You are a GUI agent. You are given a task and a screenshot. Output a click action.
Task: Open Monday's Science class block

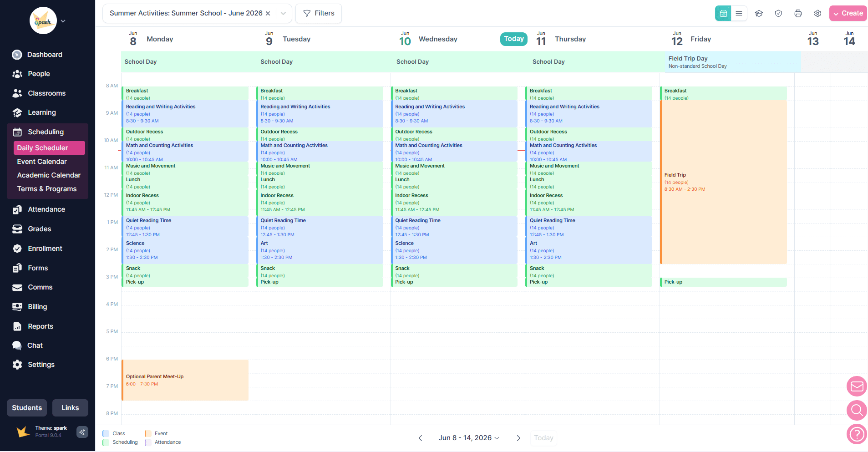[x=185, y=250]
